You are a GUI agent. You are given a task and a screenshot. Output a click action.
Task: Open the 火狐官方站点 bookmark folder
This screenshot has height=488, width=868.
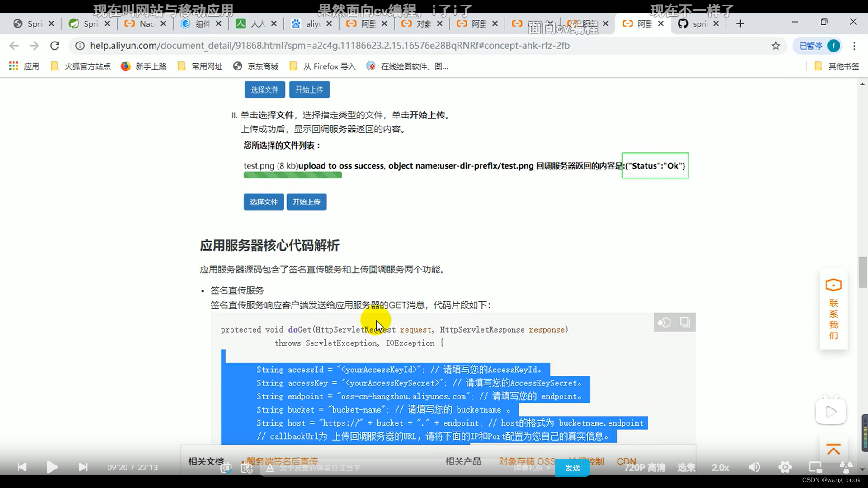point(80,66)
